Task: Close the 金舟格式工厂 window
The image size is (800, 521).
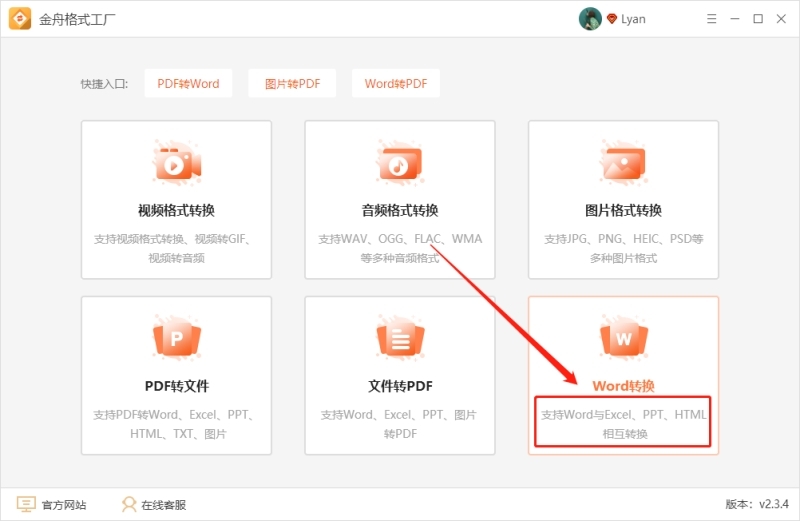Action: tap(781, 19)
